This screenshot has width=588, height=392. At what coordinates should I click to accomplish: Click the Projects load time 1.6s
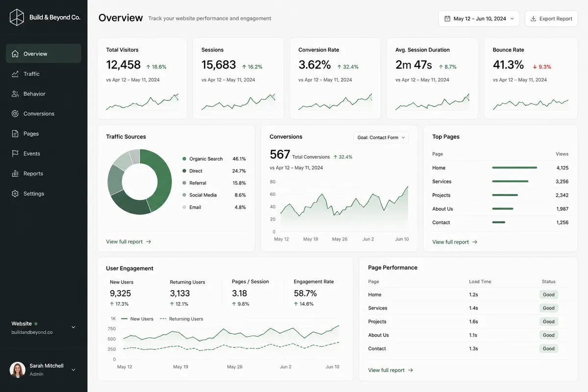click(473, 321)
